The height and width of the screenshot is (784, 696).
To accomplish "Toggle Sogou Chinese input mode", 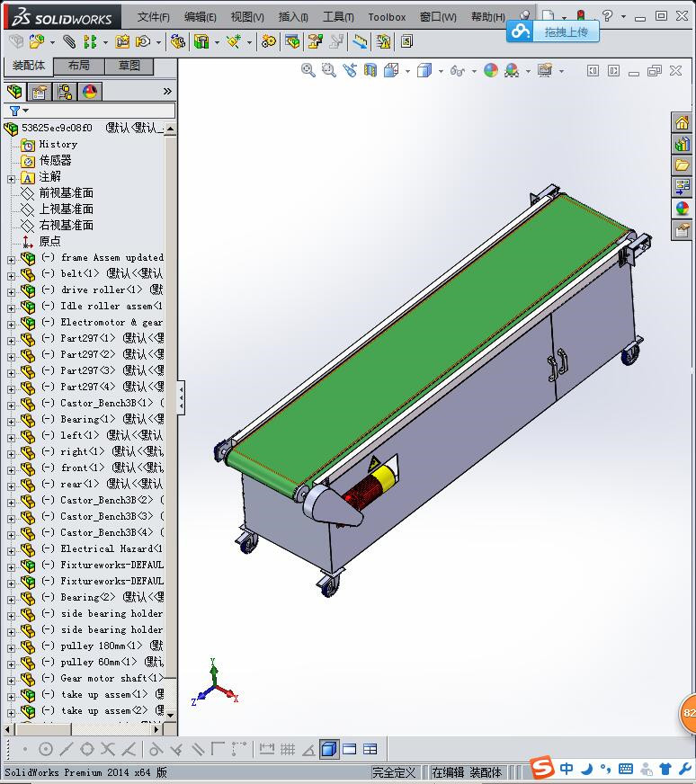I will (x=567, y=769).
